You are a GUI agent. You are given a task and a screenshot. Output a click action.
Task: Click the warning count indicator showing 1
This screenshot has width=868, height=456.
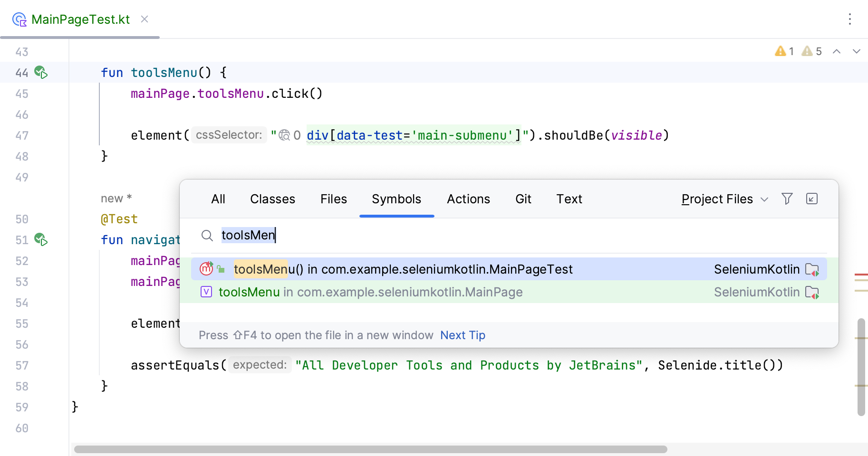(x=785, y=51)
